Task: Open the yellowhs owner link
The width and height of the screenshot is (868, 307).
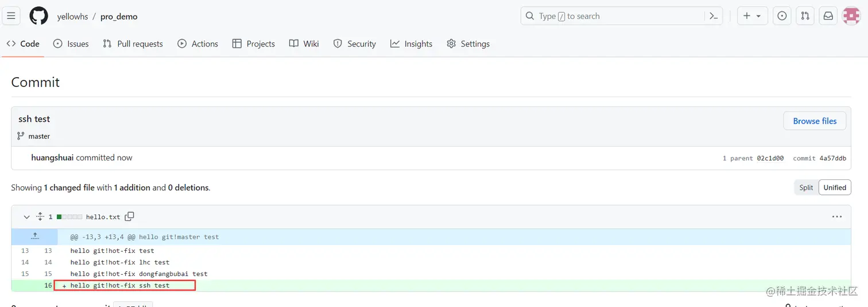Action: point(72,17)
